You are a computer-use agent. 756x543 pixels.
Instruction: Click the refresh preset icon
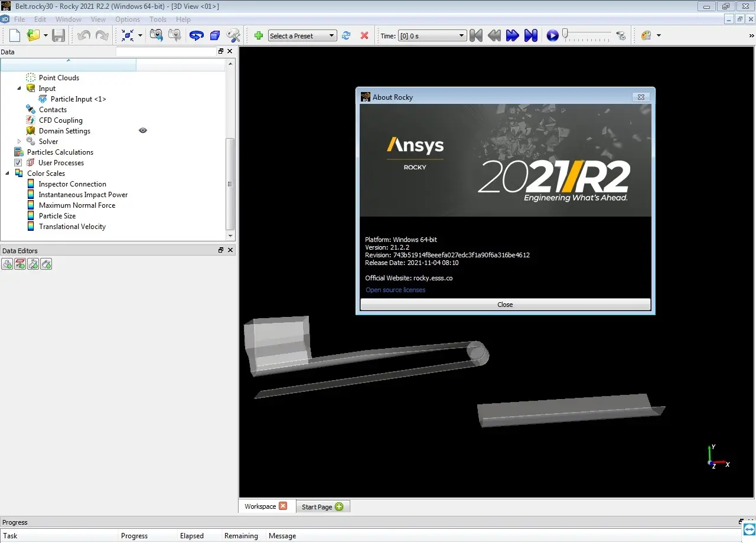coord(346,35)
